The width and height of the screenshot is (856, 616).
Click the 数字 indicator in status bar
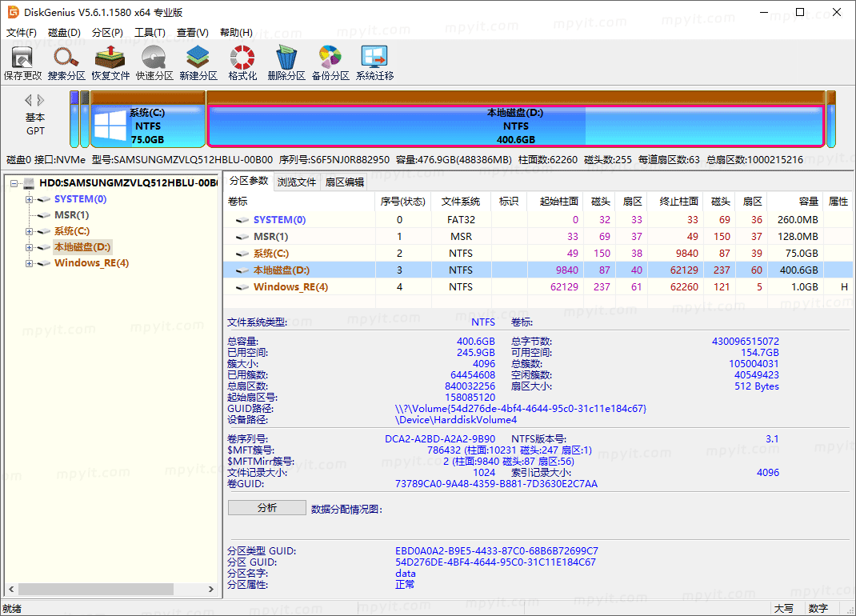pyautogui.click(x=818, y=608)
